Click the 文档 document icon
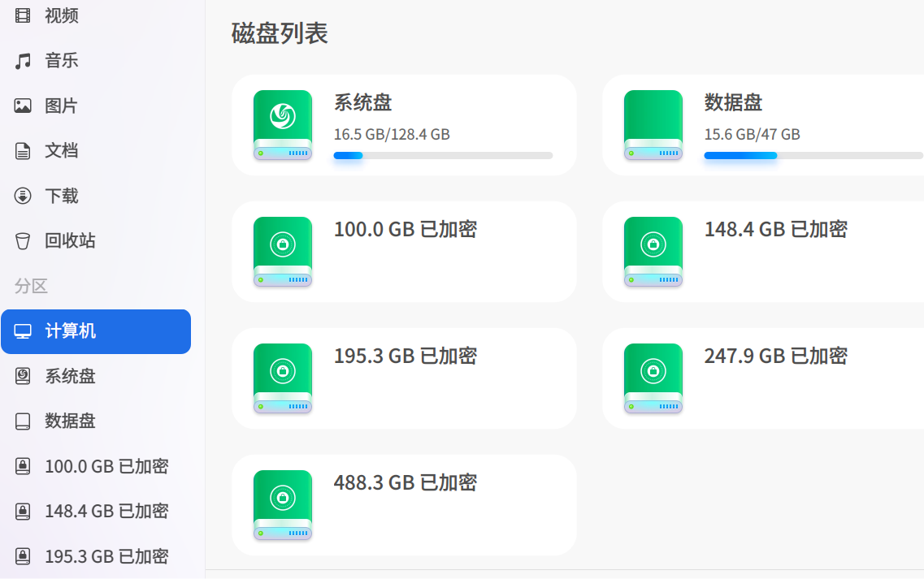 point(23,151)
